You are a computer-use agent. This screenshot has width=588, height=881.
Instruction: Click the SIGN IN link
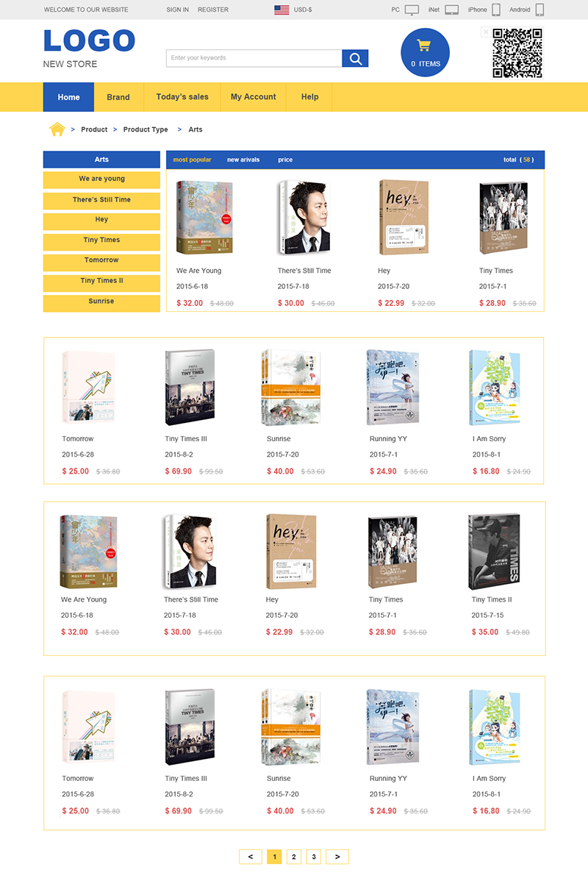click(177, 10)
